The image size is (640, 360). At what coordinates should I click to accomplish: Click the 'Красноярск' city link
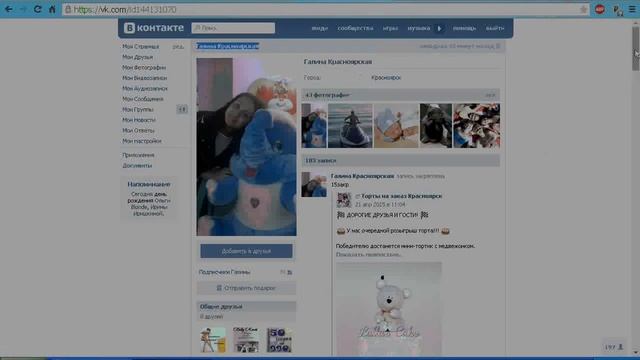click(x=386, y=78)
